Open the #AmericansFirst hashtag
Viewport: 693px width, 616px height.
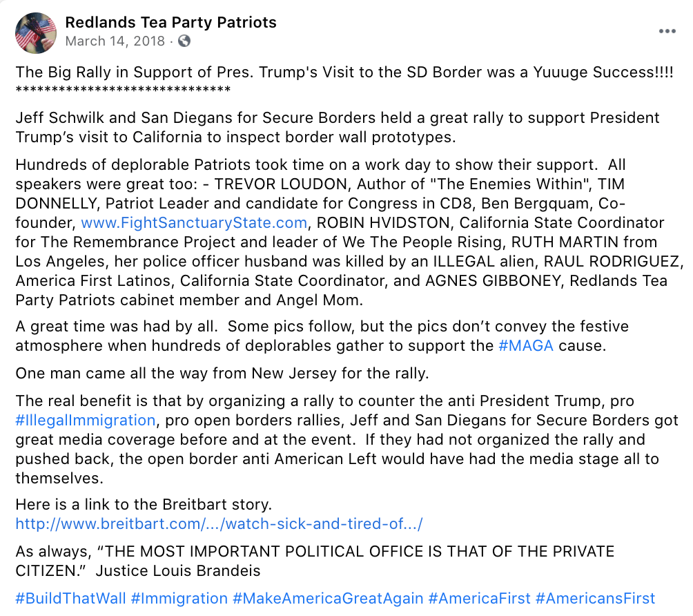tap(595, 598)
